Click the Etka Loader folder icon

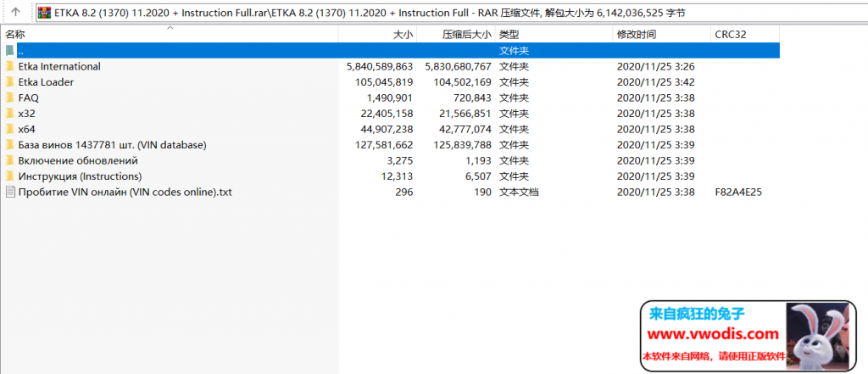(x=9, y=82)
